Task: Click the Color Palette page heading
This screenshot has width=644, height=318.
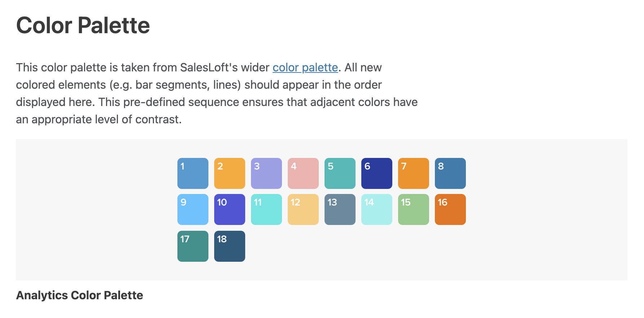Action: click(x=83, y=26)
